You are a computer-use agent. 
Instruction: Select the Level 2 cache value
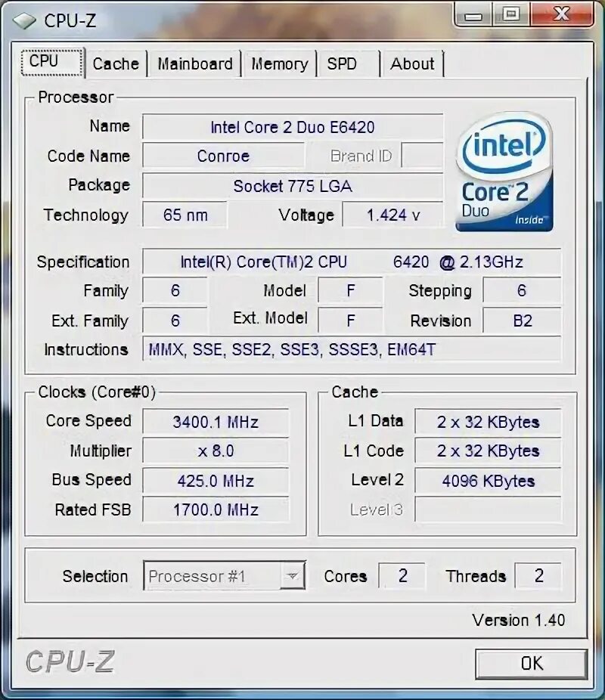(x=487, y=481)
